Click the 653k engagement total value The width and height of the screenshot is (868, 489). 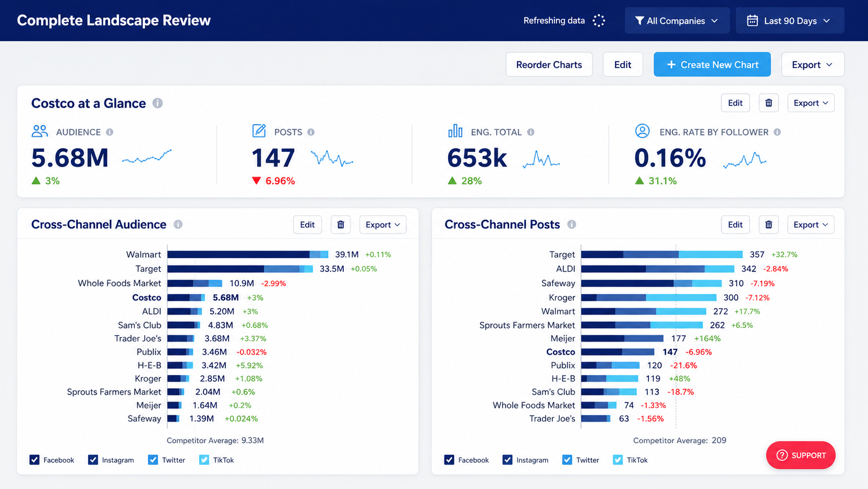tap(477, 158)
